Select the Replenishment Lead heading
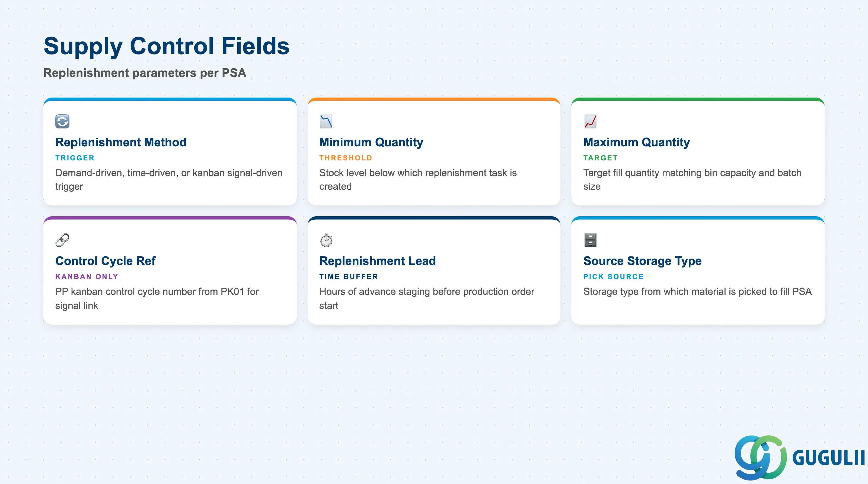The height and width of the screenshot is (484, 868). (x=377, y=261)
